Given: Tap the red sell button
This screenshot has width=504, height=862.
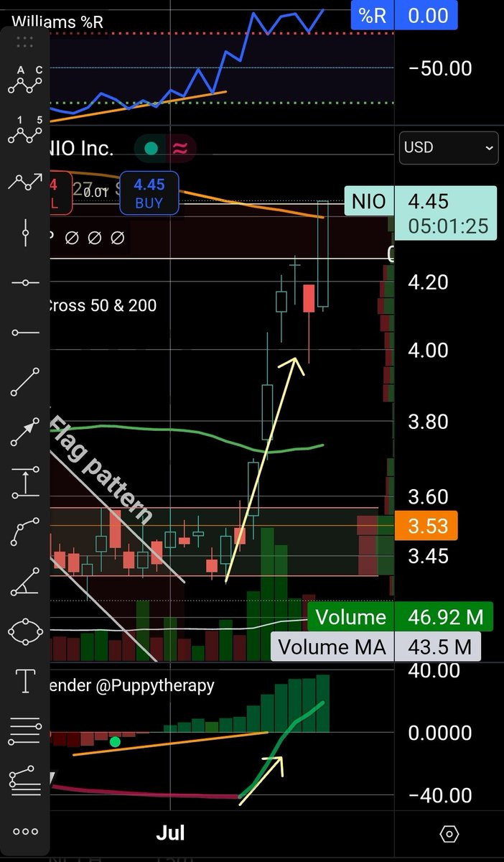Looking at the screenshot, I should (x=60, y=194).
